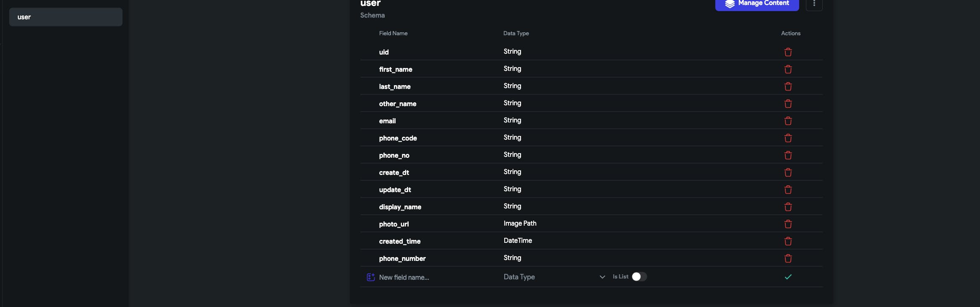Remove the other_name field
The image size is (980, 307).
pos(788,104)
